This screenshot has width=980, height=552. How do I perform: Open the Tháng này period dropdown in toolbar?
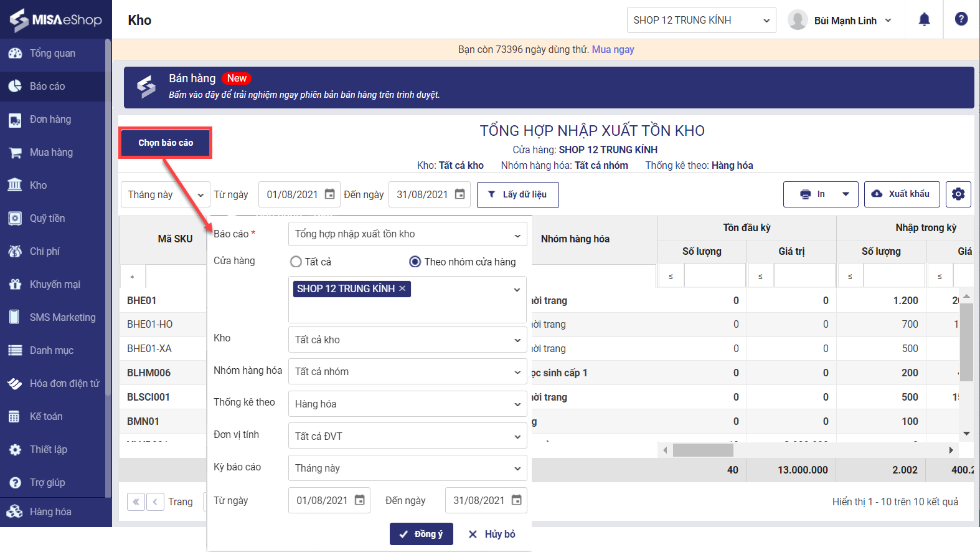click(165, 194)
